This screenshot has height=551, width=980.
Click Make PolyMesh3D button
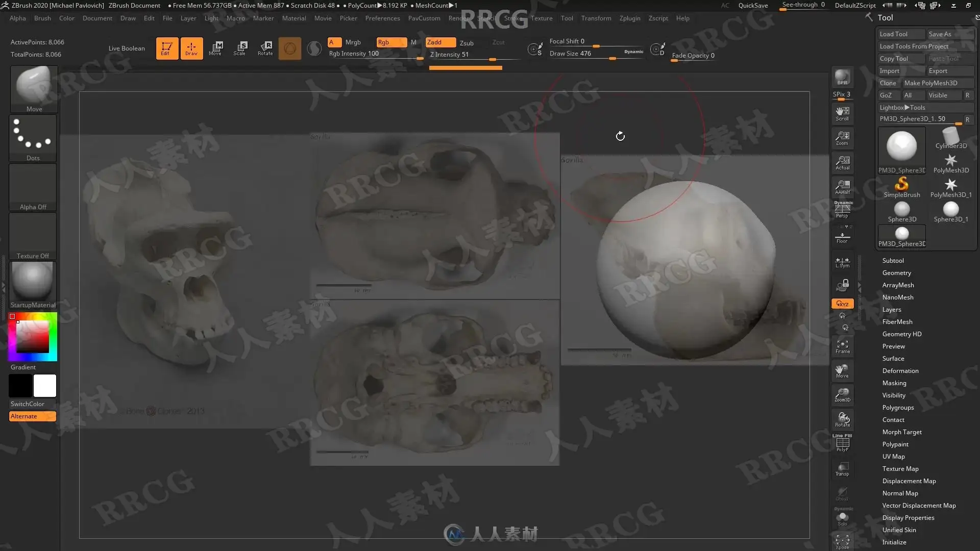point(937,83)
